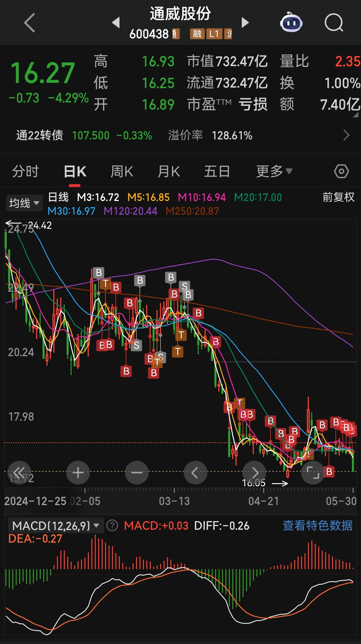Change the 前复权 adjustment setting
361x644 pixels.
point(338,197)
